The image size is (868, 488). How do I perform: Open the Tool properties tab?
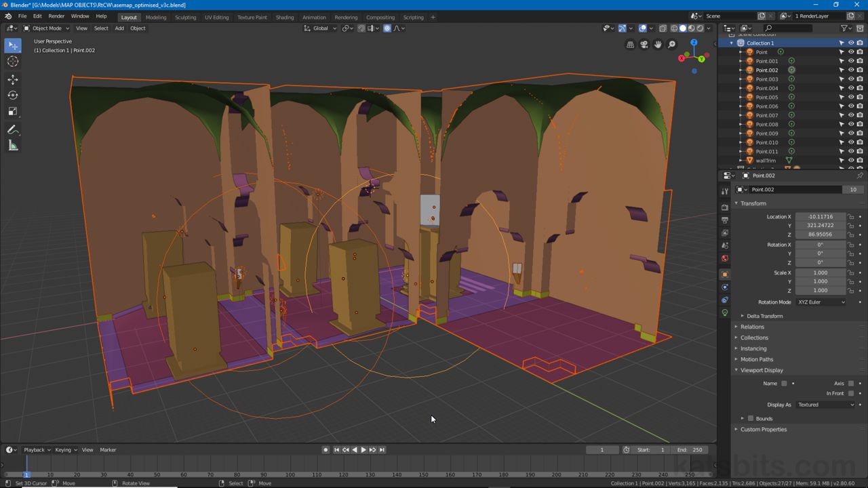coord(725,192)
